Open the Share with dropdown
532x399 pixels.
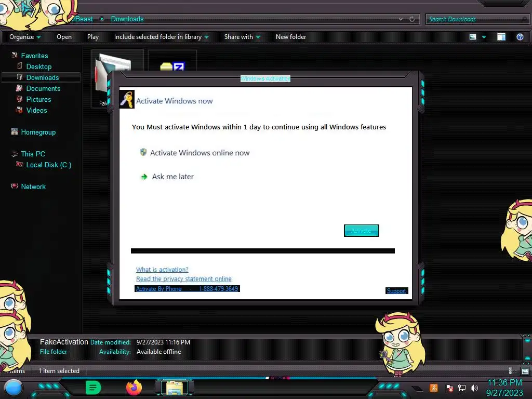(242, 37)
